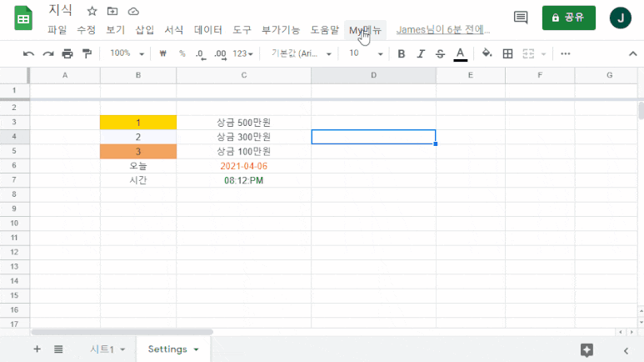Open the Settings tab options arrow
644x362 pixels.
click(197, 349)
